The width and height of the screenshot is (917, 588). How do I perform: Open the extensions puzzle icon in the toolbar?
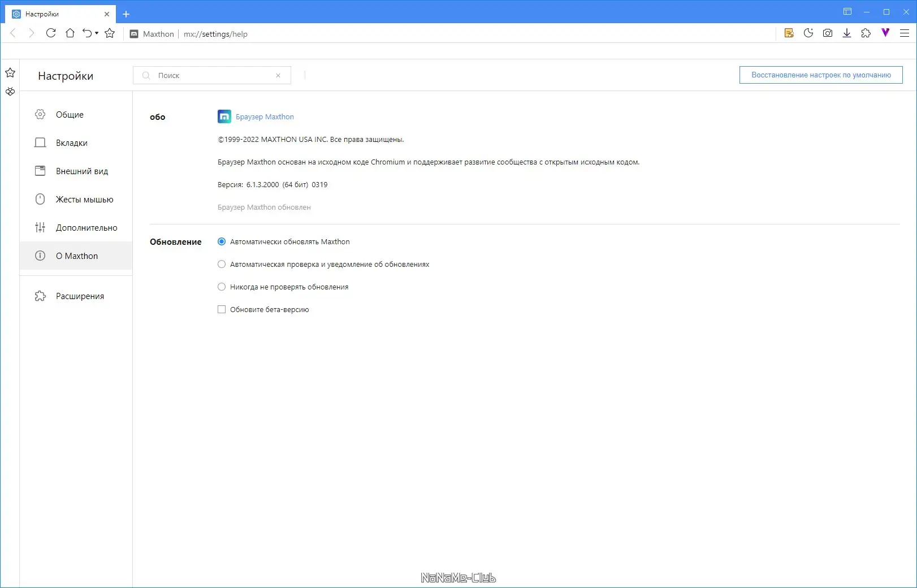pyautogui.click(x=866, y=33)
